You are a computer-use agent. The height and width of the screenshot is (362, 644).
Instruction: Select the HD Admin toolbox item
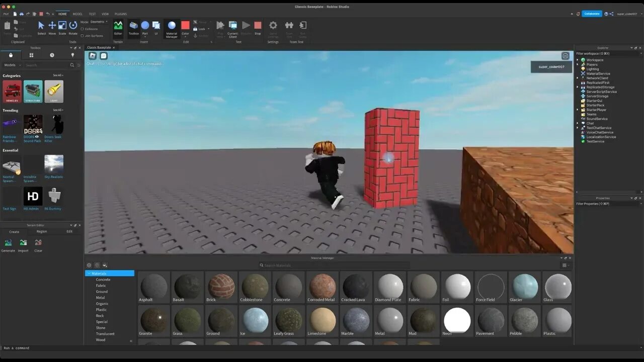pyautogui.click(x=33, y=198)
